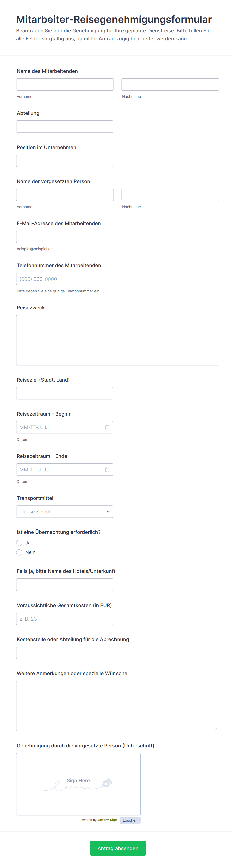The height and width of the screenshot is (868, 233).
Task: Click the E-Mail-Adresse input field
Action: (x=65, y=237)
